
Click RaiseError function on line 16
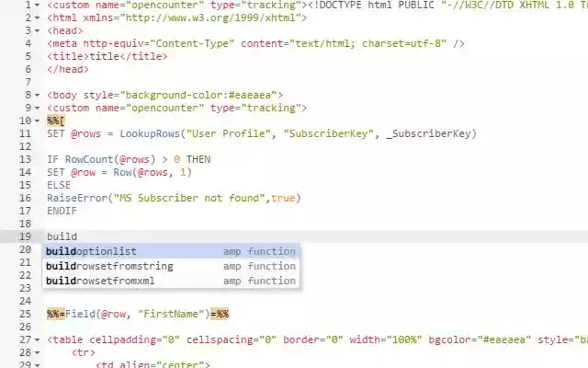(x=77, y=198)
